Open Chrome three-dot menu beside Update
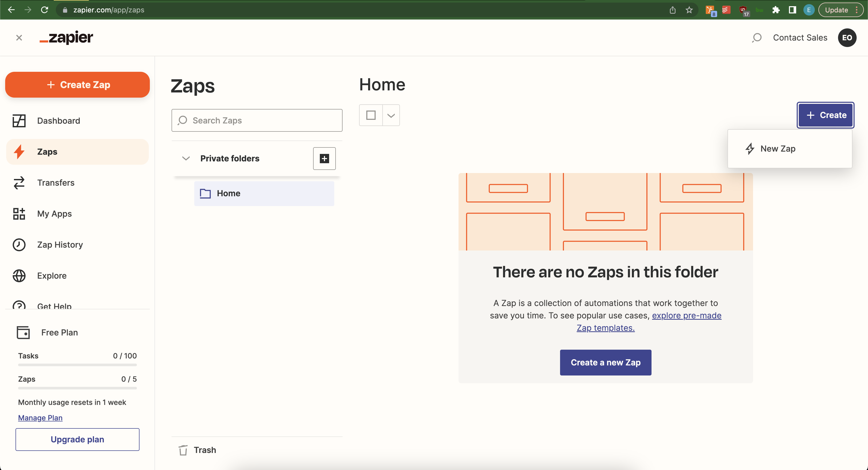This screenshot has height=470, width=868. pyautogui.click(x=857, y=10)
